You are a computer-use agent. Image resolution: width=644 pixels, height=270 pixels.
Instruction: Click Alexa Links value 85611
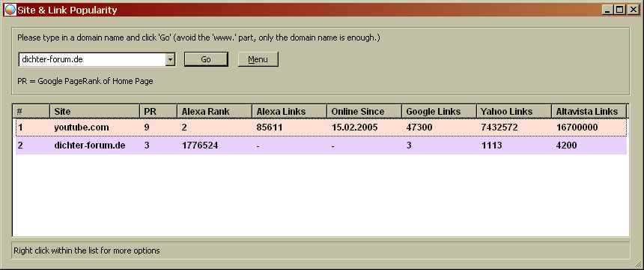pos(270,127)
